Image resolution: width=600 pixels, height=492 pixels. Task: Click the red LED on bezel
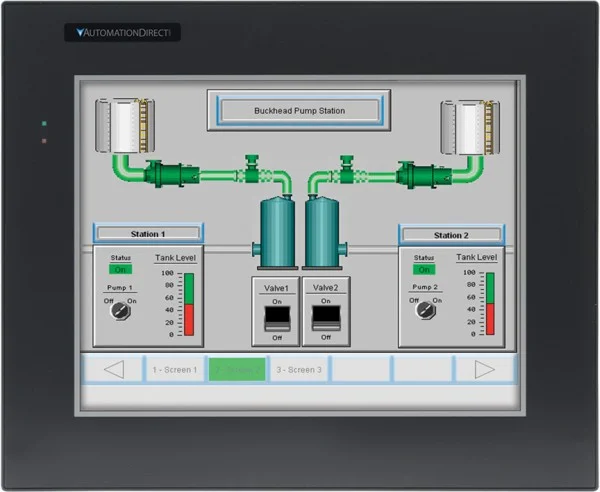44,141
